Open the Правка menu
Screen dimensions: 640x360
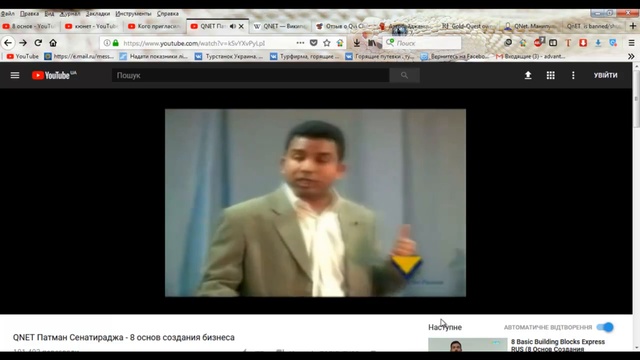29,13
